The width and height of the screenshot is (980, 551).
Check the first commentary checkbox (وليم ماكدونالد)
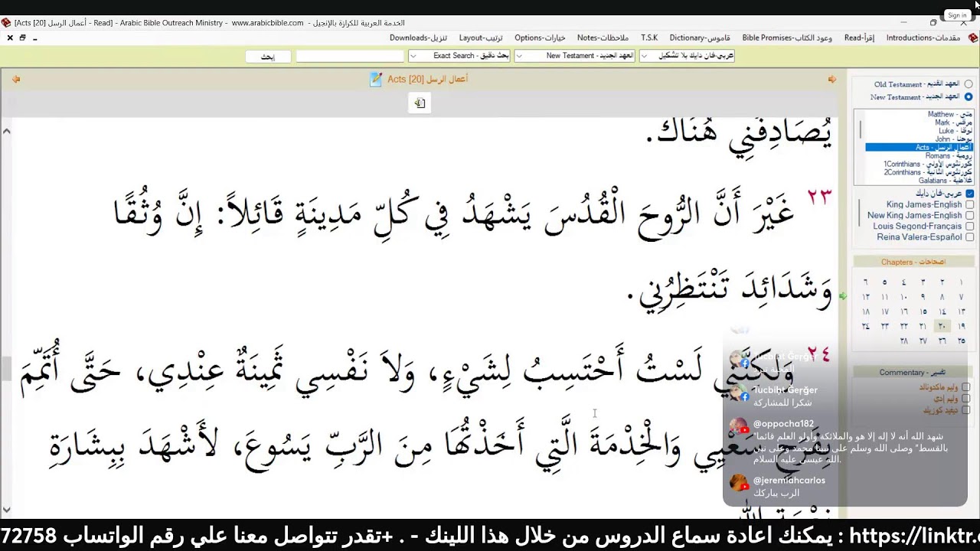966,387
